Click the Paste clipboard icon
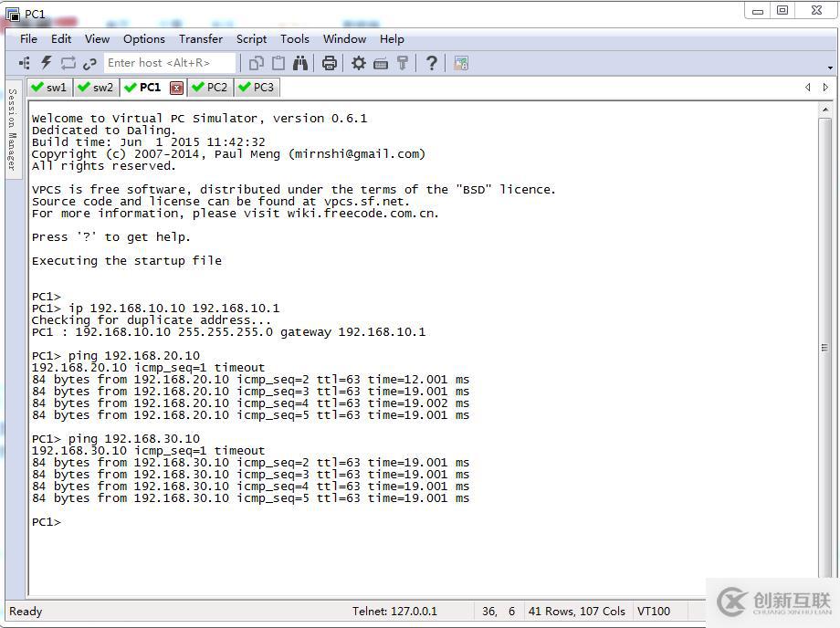Image resolution: width=840 pixels, height=628 pixels. pos(278,63)
